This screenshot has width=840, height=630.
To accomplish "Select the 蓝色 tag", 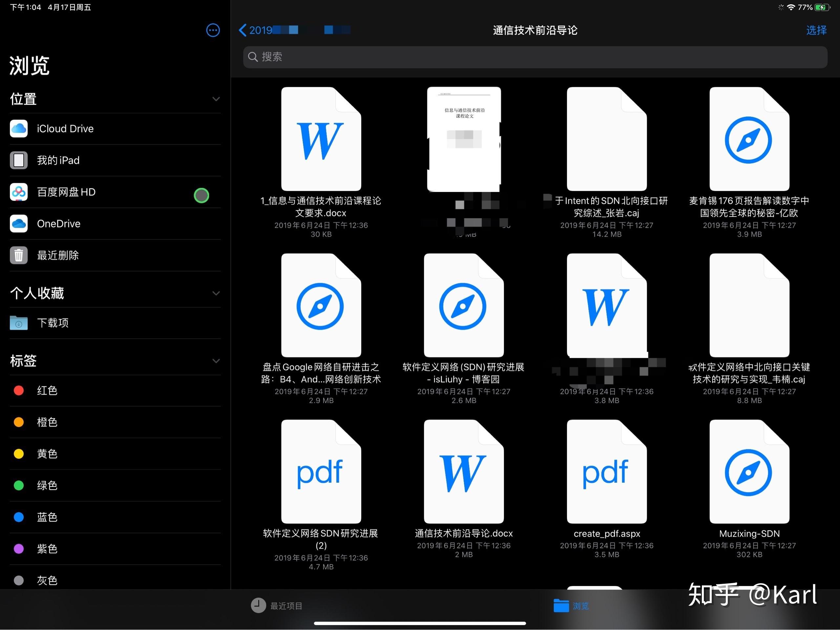I will point(115,517).
